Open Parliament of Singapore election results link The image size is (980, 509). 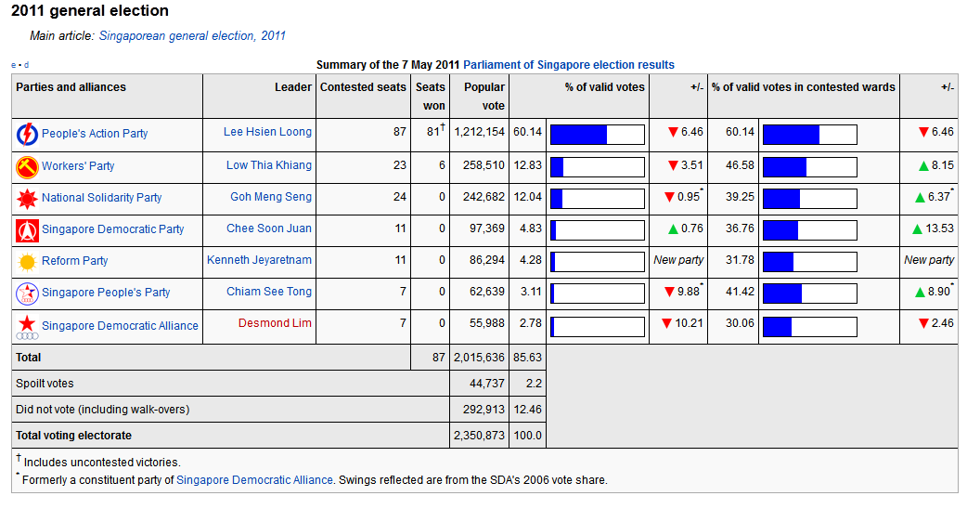tap(568, 65)
